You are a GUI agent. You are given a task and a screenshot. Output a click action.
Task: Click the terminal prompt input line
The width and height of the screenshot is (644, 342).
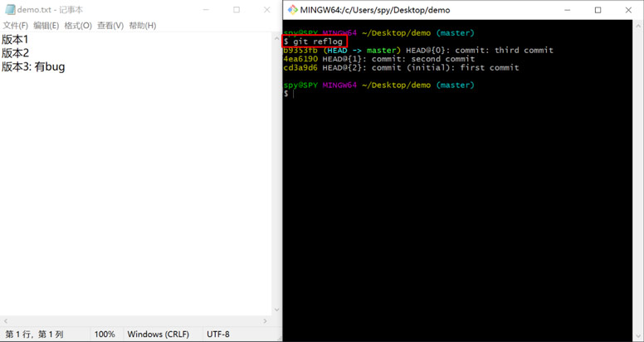pos(457,94)
